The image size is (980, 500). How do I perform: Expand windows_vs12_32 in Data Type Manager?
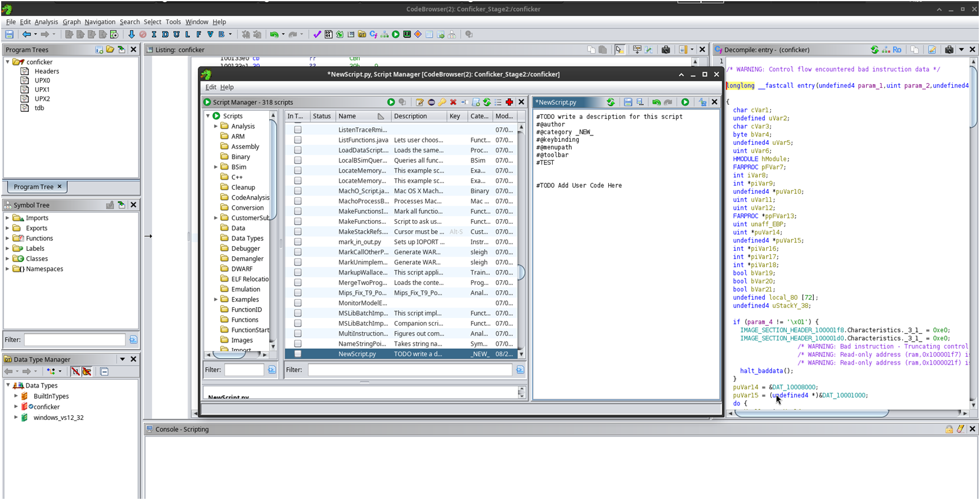tap(16, 418)
